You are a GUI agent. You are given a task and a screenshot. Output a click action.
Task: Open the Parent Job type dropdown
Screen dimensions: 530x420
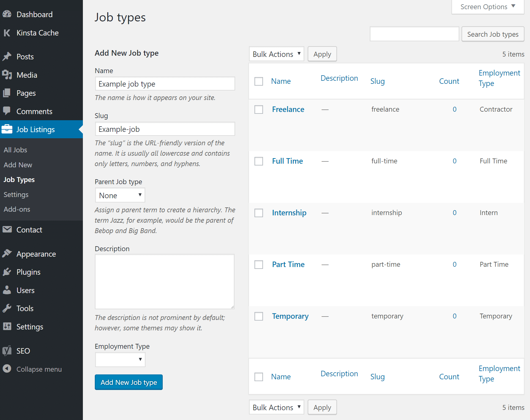[x=120, y=195]
